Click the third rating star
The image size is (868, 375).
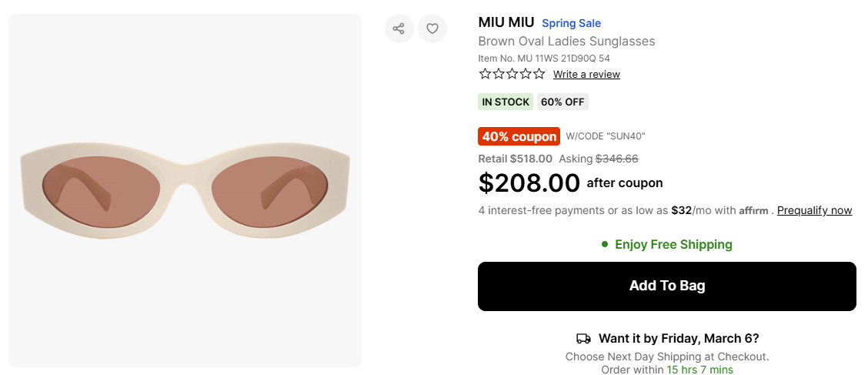512,74
